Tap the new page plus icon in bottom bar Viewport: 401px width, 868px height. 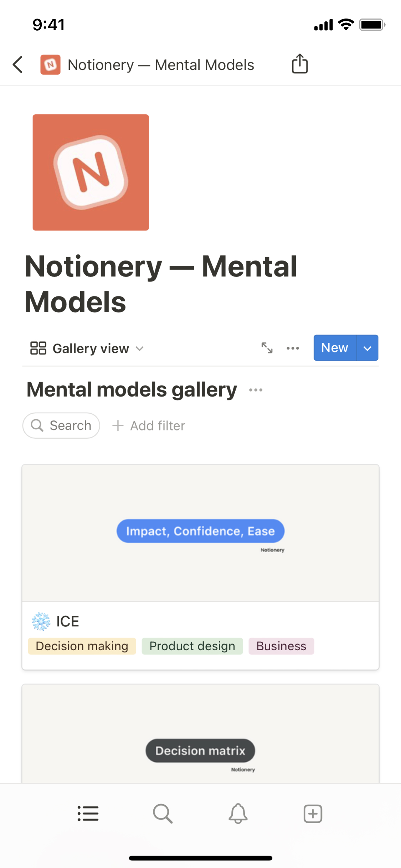[313, 813]
